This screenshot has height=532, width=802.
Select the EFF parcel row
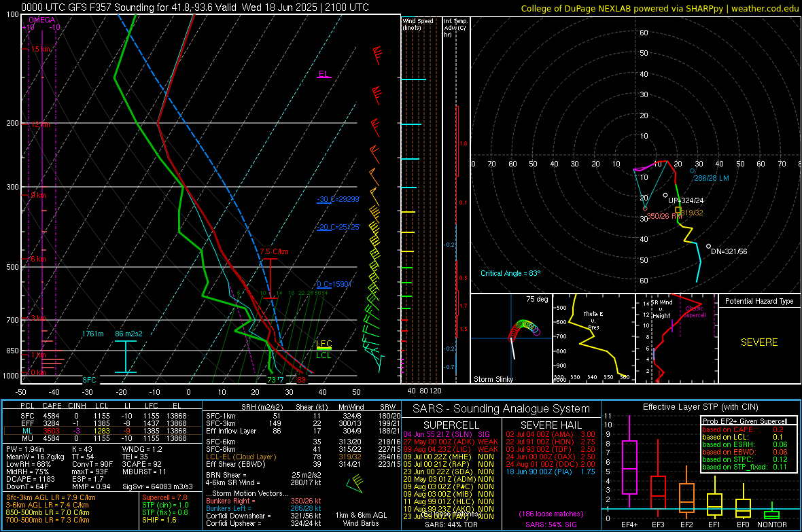coord(102,423)
